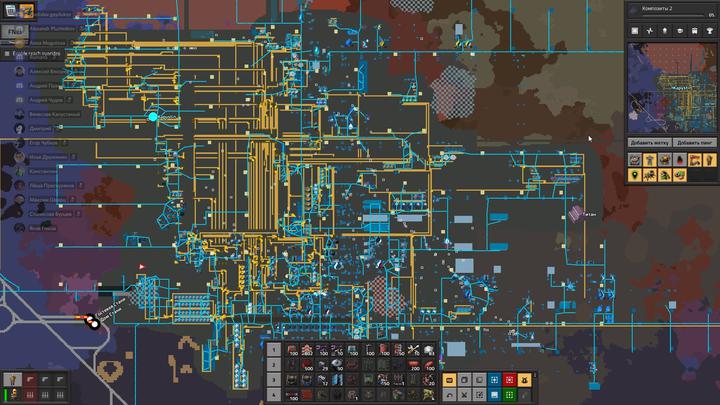This screenshot has height=405, width=720.
Task: Switch to quickbar row 1
Action: click(x=274, y=350)
